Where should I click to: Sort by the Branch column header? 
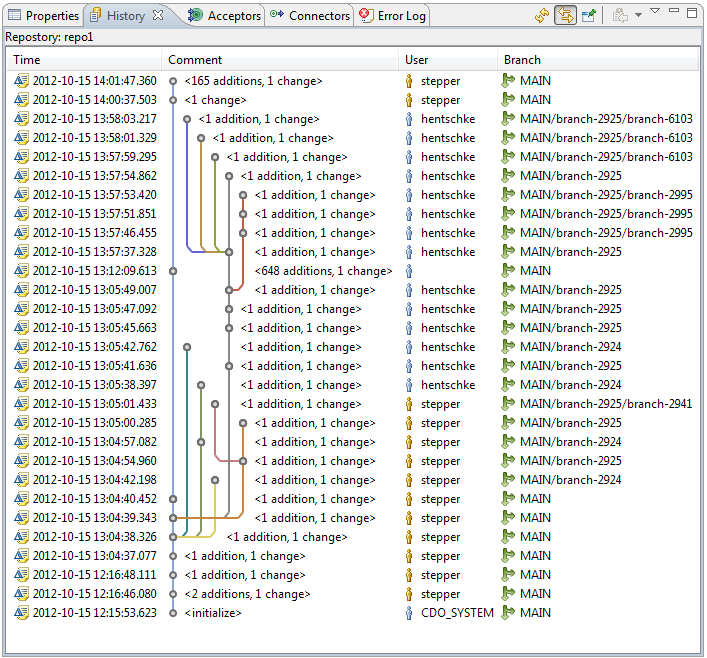tap(598, 60)
